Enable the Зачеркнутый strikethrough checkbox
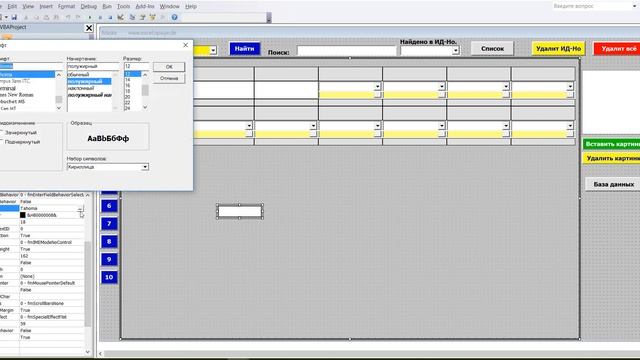The width and height of the screenshot is (640, 360). click(x=1, y=133)
